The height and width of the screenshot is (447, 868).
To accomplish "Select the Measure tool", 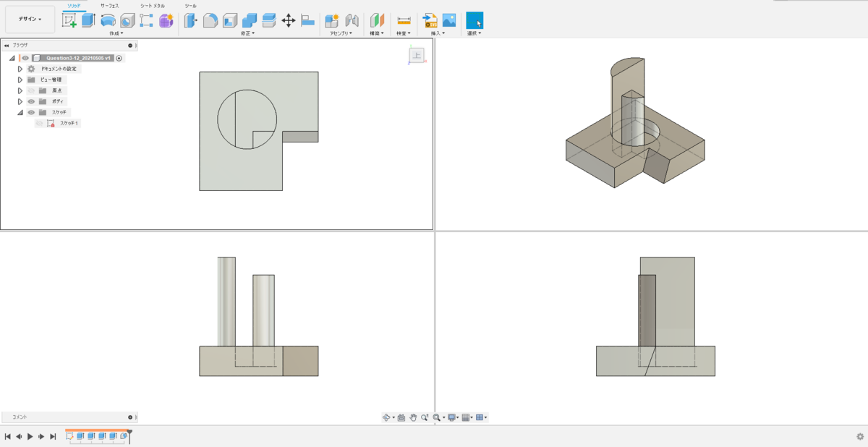I will [x=404, y=20].
